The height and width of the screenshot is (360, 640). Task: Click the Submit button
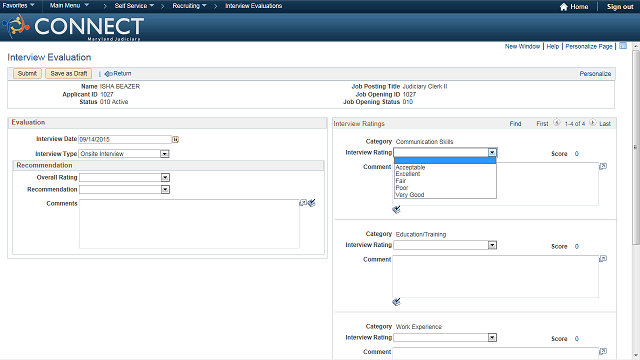tap(27, 73)
